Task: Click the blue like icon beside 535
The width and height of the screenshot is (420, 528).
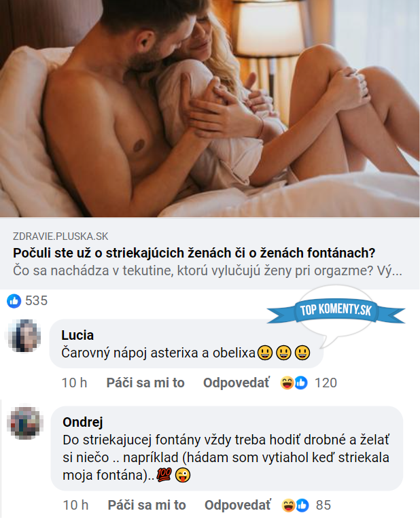Action: point(14,301)
